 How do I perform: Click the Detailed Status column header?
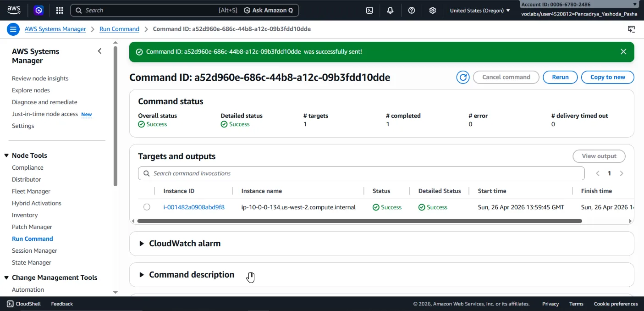click(x=440, y=191)
